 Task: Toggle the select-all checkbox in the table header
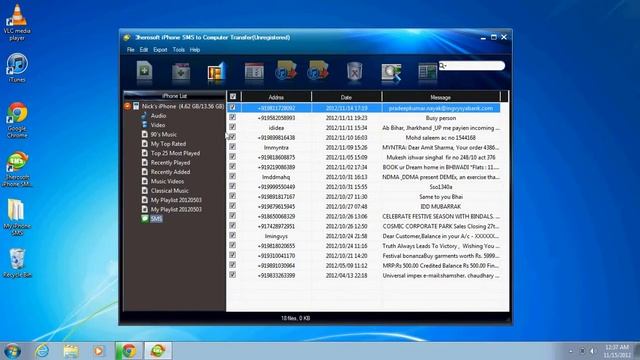pyautogui.click(x=233, y=97)
